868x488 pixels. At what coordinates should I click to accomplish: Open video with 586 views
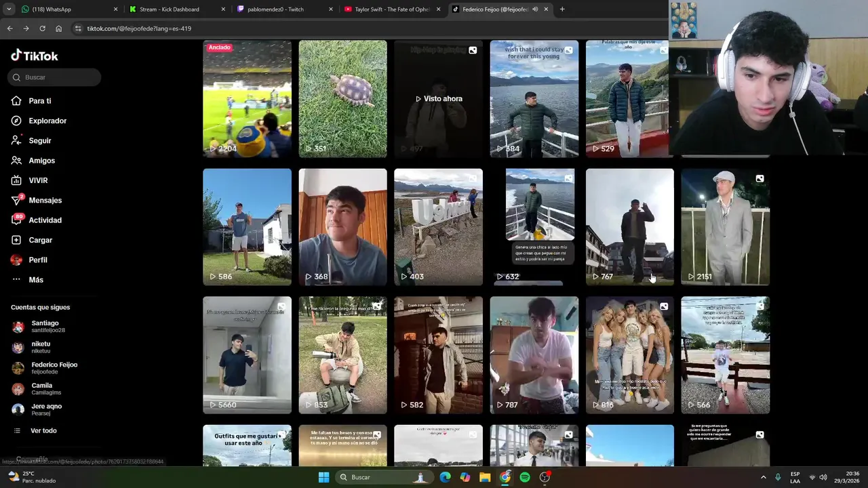(x=247, y=227)
